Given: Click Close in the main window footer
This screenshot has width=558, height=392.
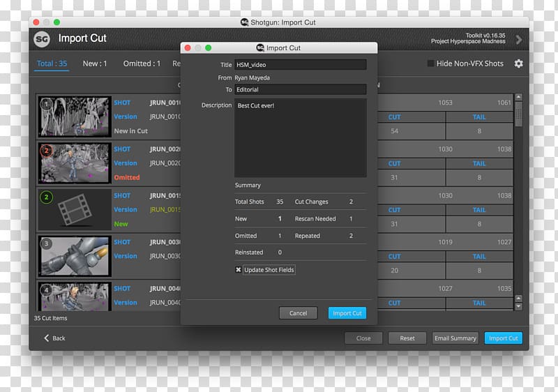Looking at the screenshot, I should [x=363, y=338].
